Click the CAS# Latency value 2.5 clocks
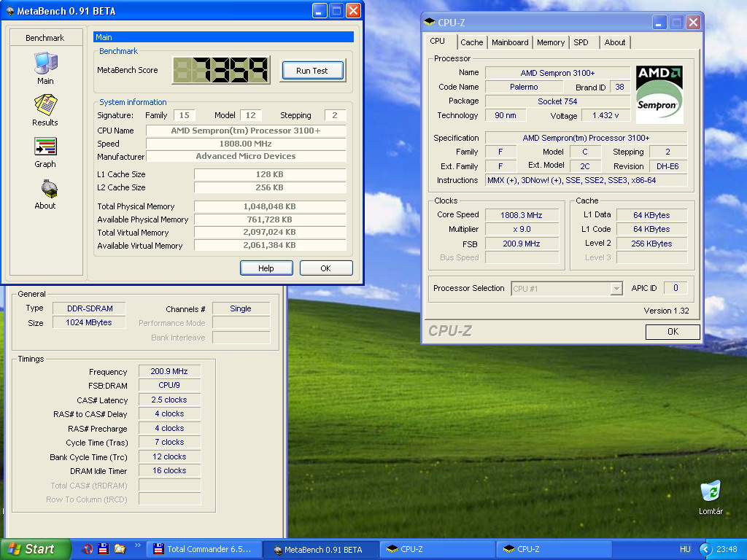Viewport: 747px width, 560px height. [169, 400]
